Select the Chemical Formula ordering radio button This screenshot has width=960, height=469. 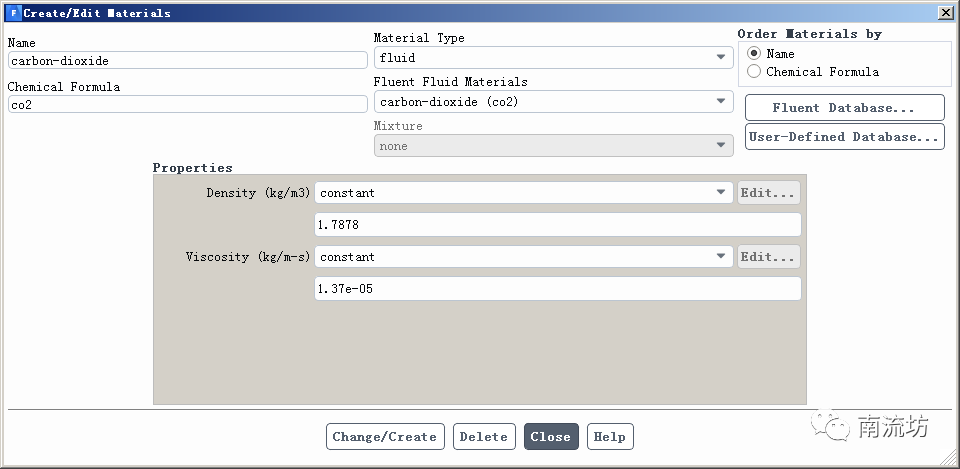[754, 71]
